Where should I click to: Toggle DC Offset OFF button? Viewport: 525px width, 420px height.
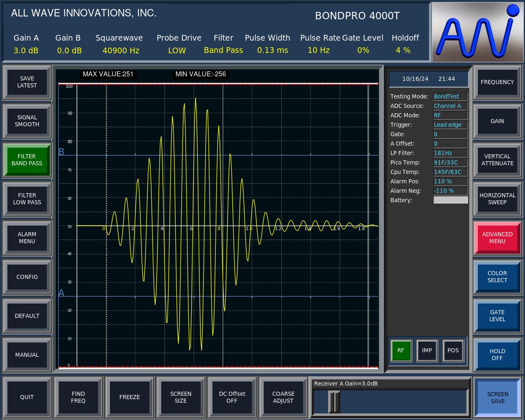pyautogui.click(x=232, y=397)
